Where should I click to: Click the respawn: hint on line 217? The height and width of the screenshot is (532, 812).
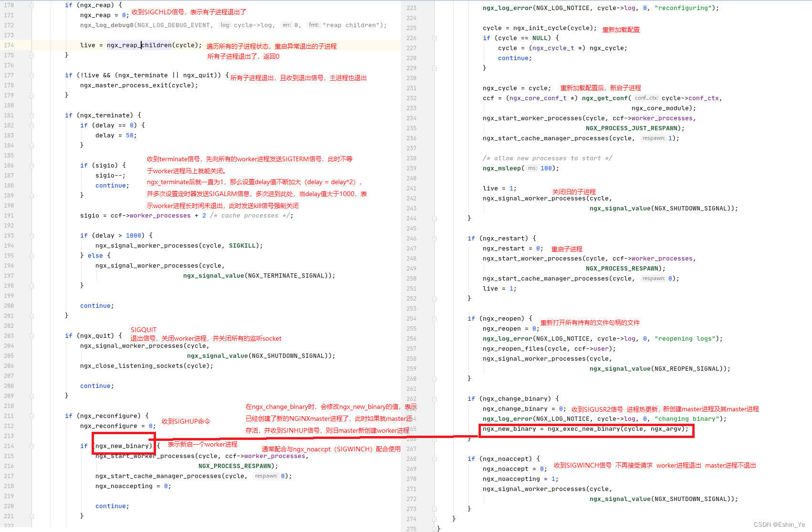(266, 476)
